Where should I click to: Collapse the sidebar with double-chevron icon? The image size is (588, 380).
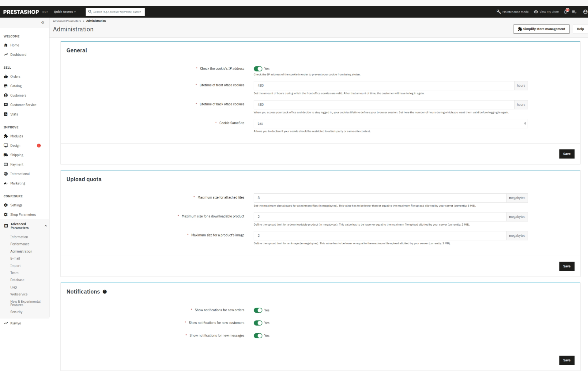pyautogui.click(x=43, y=22)
